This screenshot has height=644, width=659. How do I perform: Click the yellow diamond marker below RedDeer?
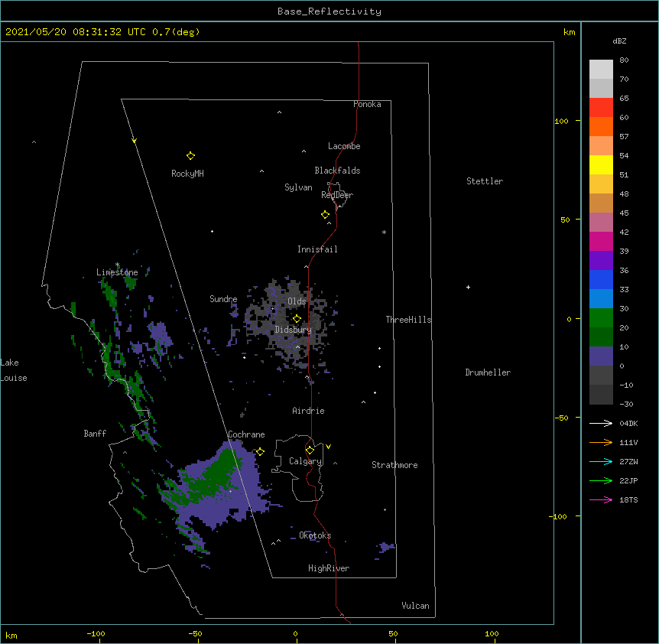coord(325,215)
